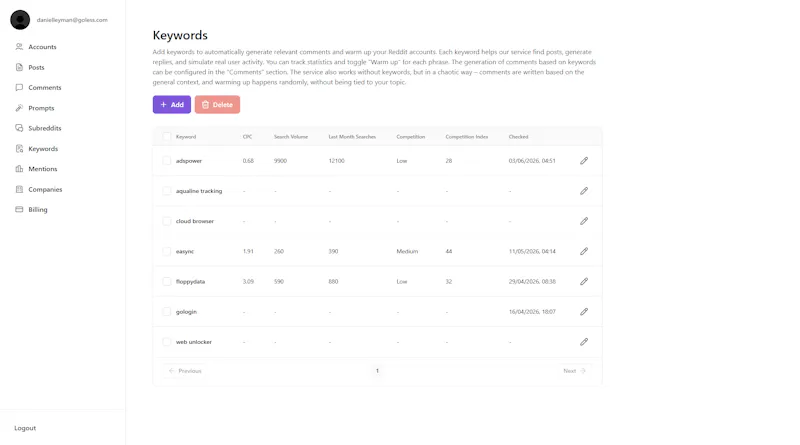800x445 pixels.
Task: Open the Accounts section
Action: (x=42, y=47)
